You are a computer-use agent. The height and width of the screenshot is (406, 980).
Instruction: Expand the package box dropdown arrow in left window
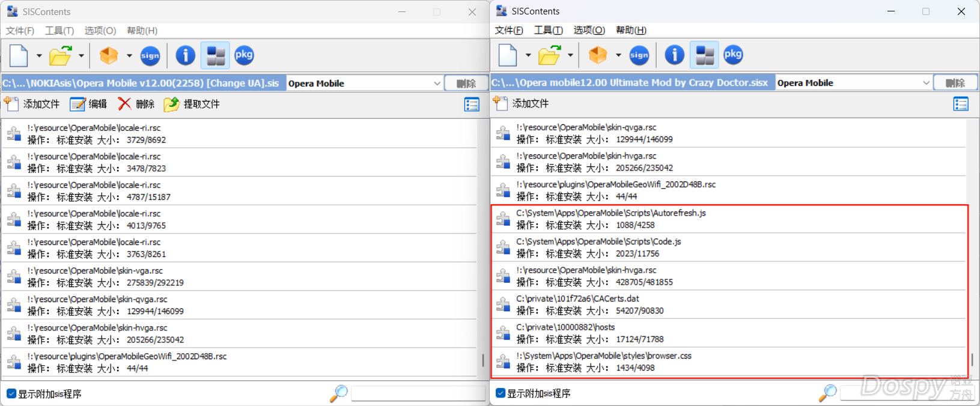pos(129,56)
